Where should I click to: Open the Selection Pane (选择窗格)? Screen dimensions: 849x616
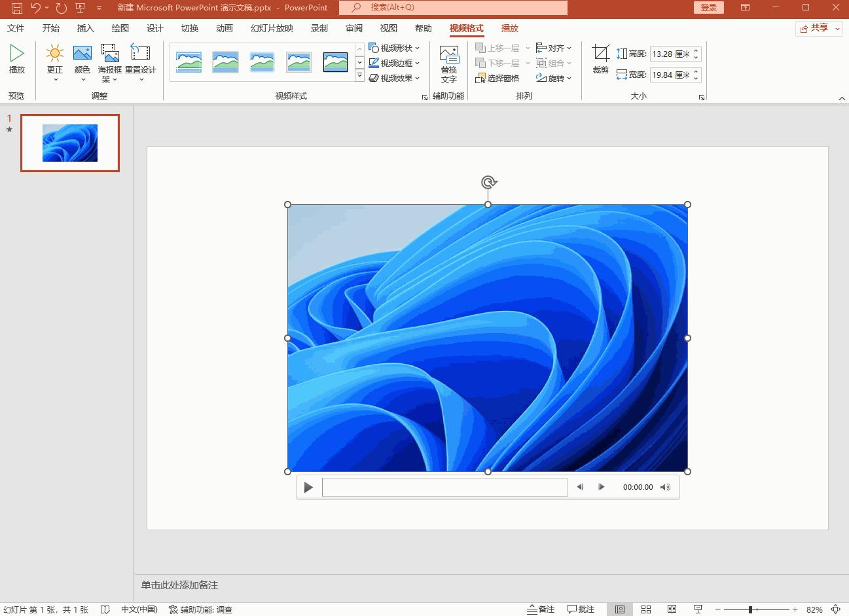tap(497, 79)
